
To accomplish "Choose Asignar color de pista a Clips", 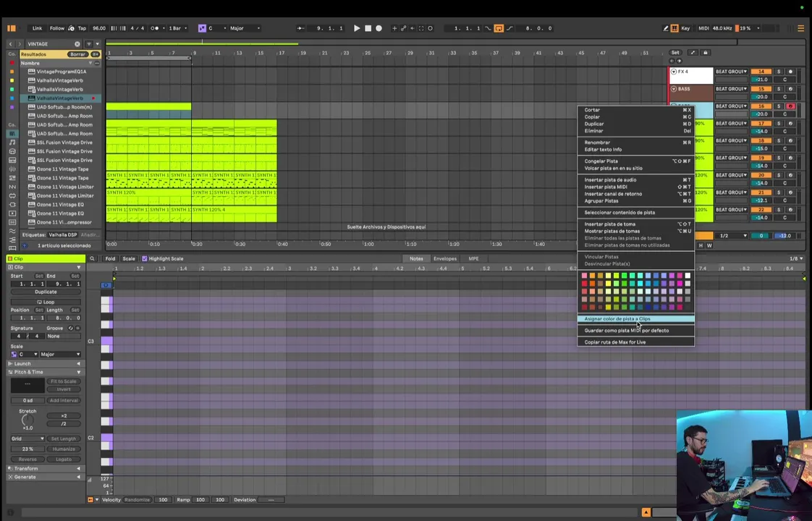I will (636, 319).
